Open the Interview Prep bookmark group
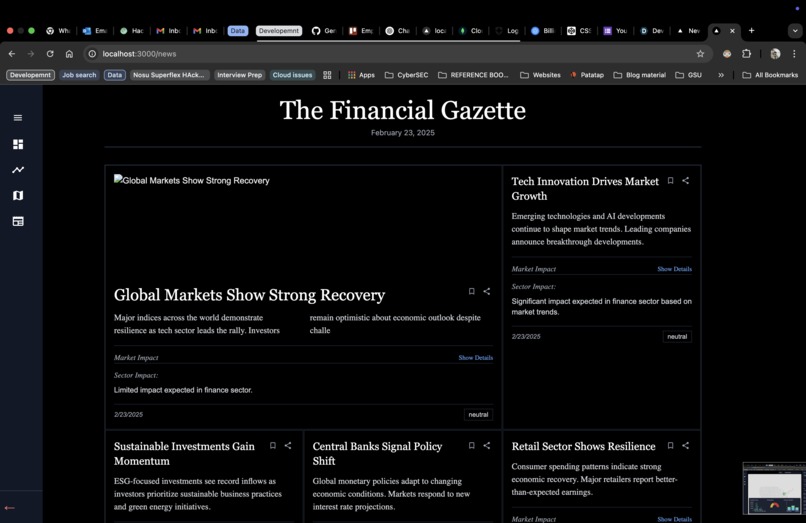Viewport: 806px width, 523px height. point(240,75)
